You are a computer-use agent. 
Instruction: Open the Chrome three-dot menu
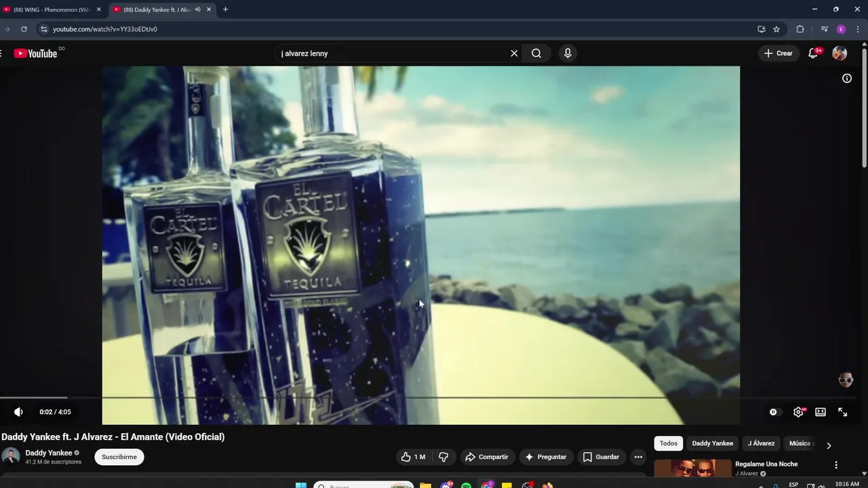click(x=858, y=29)
